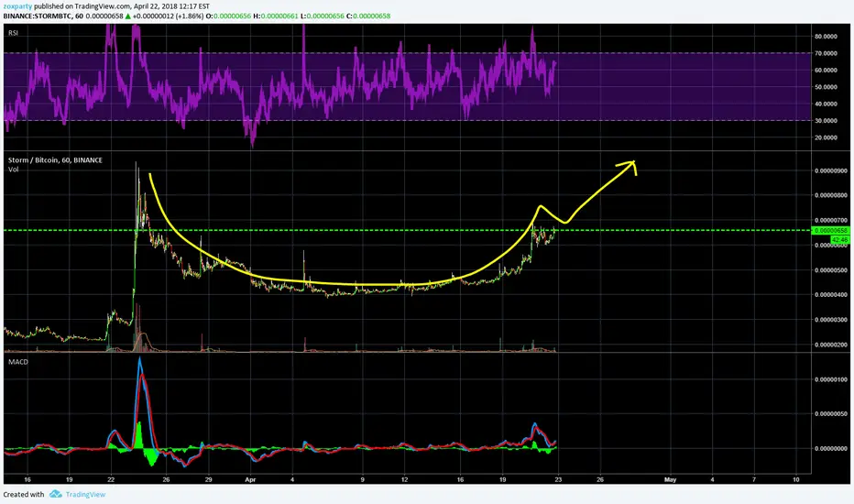The height and width of the screenshot is (504, 854).
Task: Click the RSI 60.0000 axis label
Action: [827, 71]
